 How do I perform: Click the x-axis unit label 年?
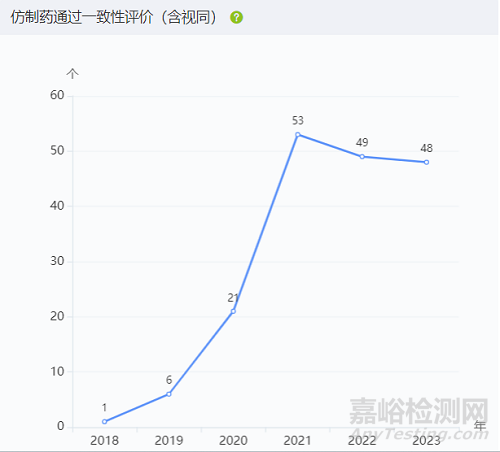pos(480,425)
